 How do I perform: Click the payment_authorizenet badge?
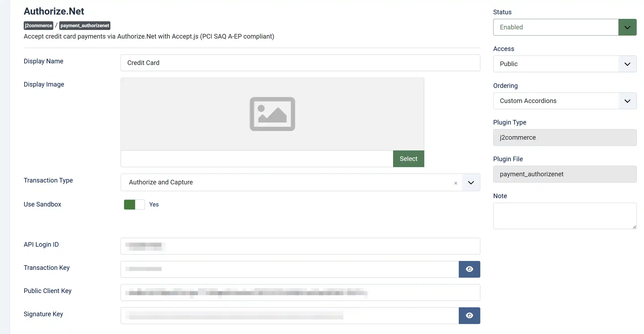[85, 26]
